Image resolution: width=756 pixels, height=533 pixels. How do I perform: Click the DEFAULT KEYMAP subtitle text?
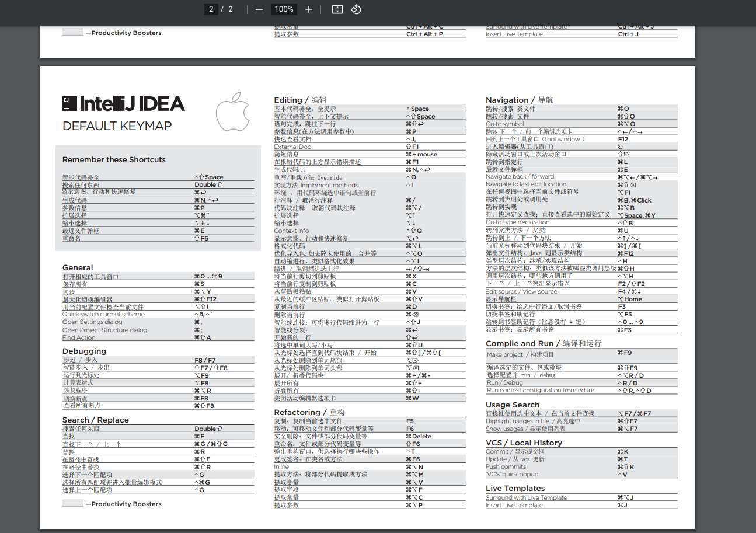pos(117,126)
